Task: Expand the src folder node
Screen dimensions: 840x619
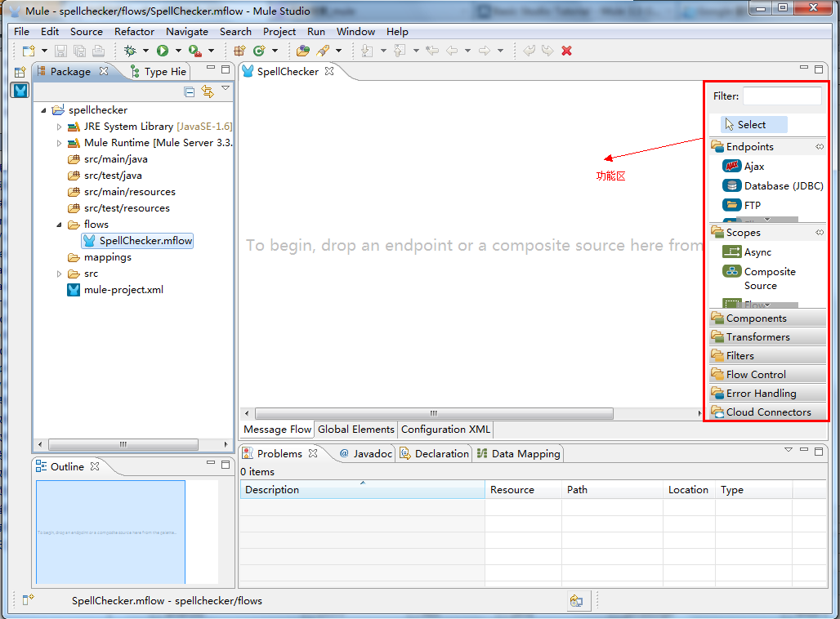Action: (59, 274)
